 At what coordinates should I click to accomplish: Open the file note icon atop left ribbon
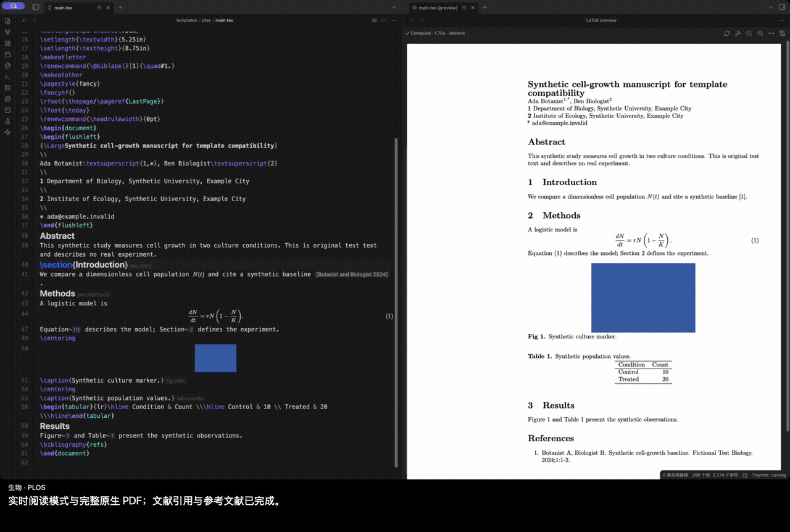pos(7,21)
